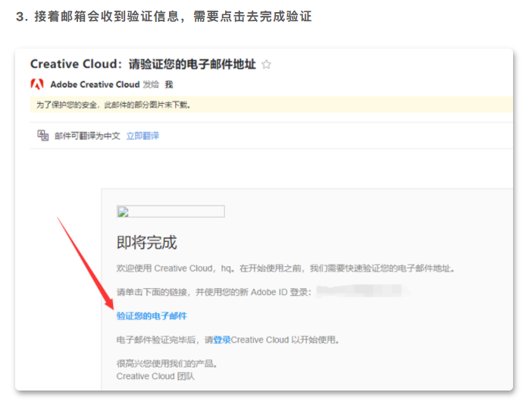Image resolution: width=532 pixels, height=411 pixels.
Task: Star the Creative Cloud verification email
Action: (266, 64)
